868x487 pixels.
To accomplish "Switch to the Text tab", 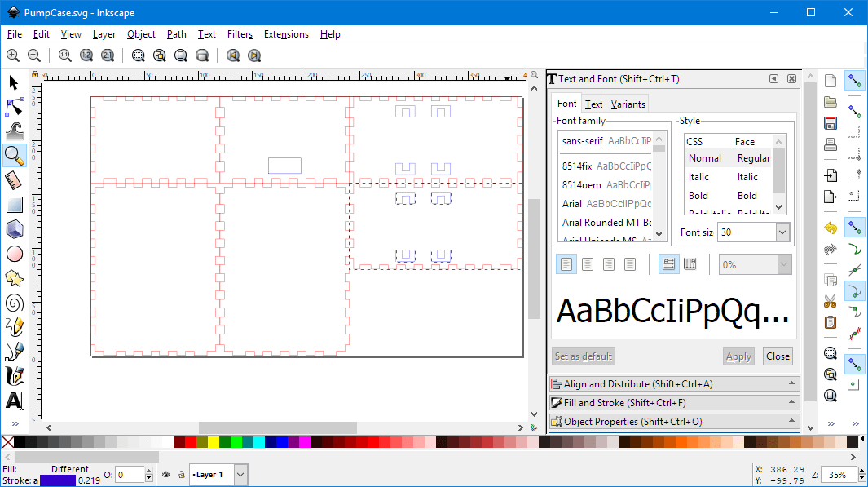I will click(594, 104).
